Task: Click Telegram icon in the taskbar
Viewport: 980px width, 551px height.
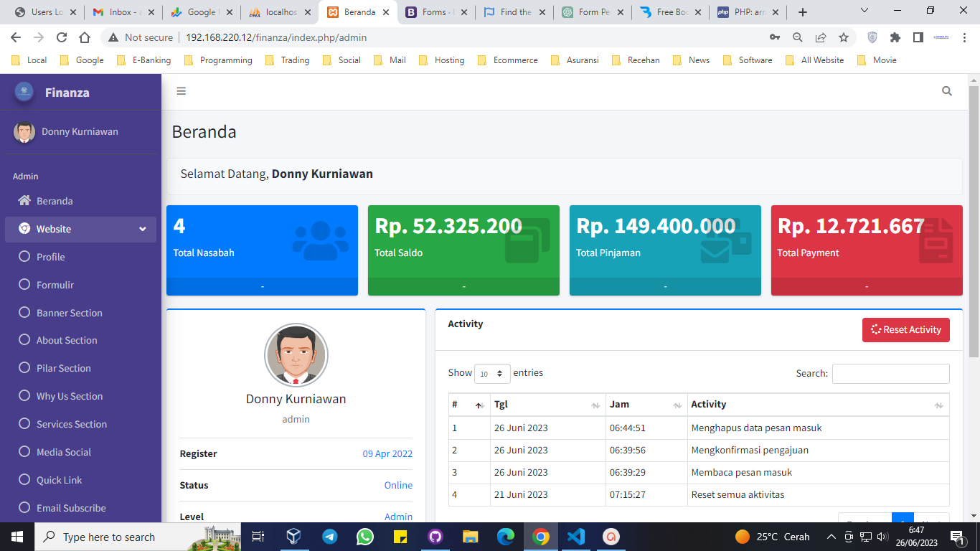Action: 329,537
